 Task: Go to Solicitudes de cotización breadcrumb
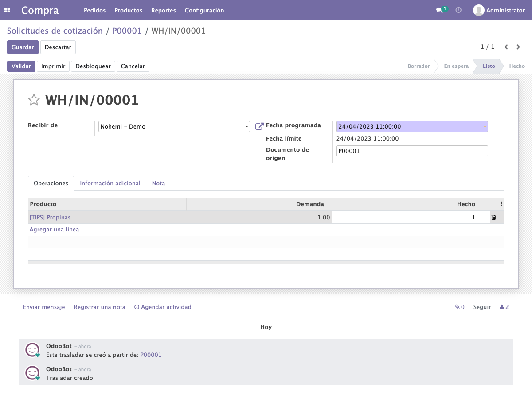(x=55, y=31)
